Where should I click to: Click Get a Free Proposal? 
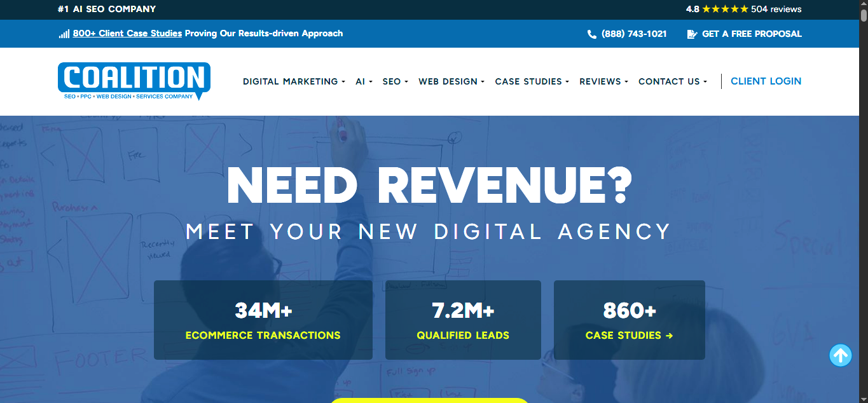pyautogui.click(x=752, y=34)
